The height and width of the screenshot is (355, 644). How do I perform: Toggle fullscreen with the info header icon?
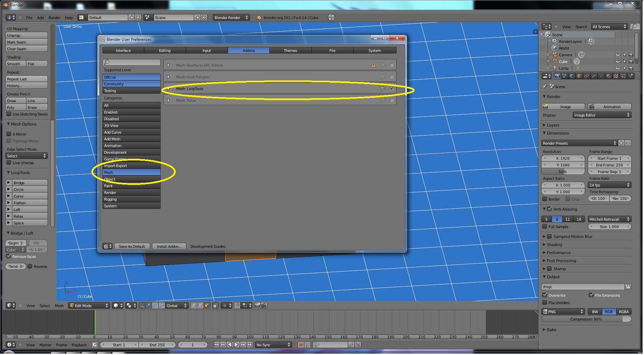331,18
